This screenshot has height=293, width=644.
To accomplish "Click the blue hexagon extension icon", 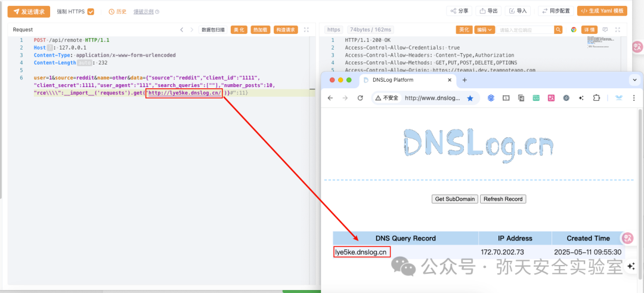I will pyautogui.click(x=490, y=98).
